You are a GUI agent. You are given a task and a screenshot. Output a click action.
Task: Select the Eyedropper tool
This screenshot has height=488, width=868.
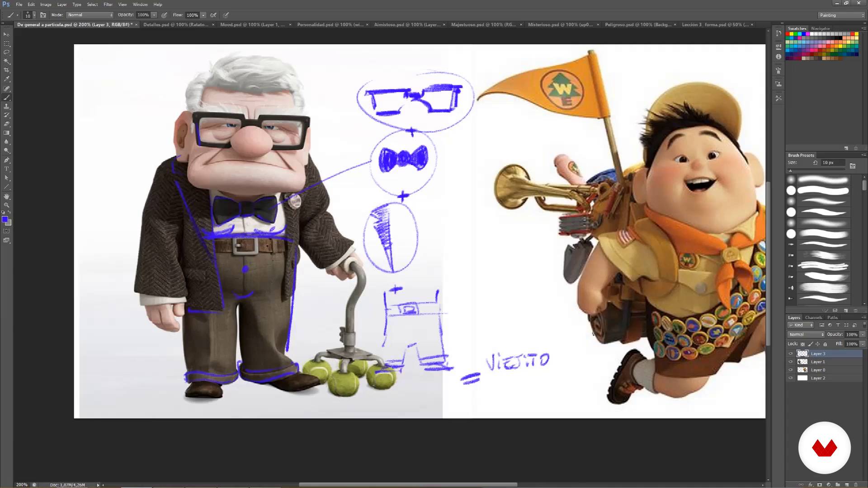tap(6, 80)
